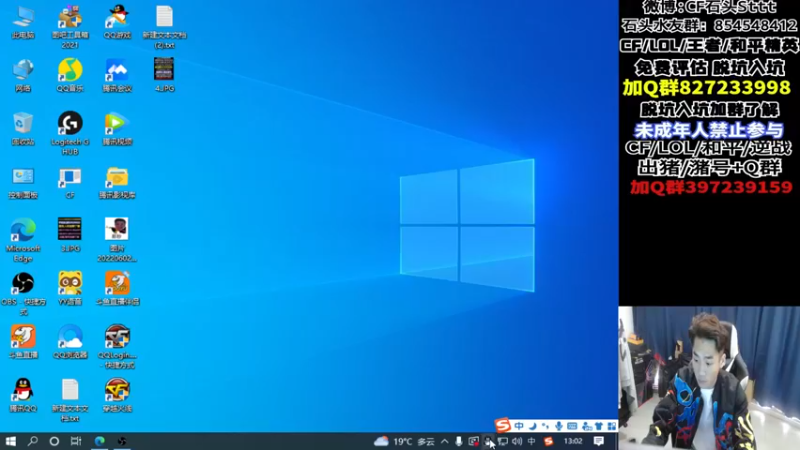Open the Windows Start menu
Image resolution: width=800 pixels, height=450 pixels.
coord(11,441)
